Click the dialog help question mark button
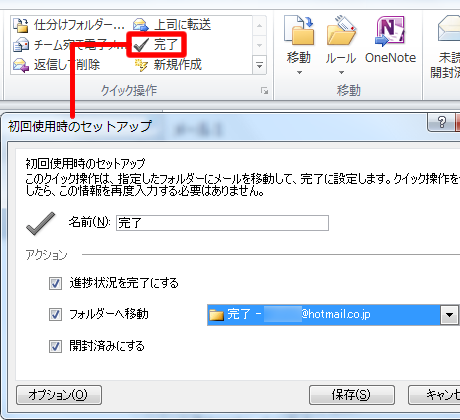The height and width of the screenshot is (420, 460). [441, 122]
